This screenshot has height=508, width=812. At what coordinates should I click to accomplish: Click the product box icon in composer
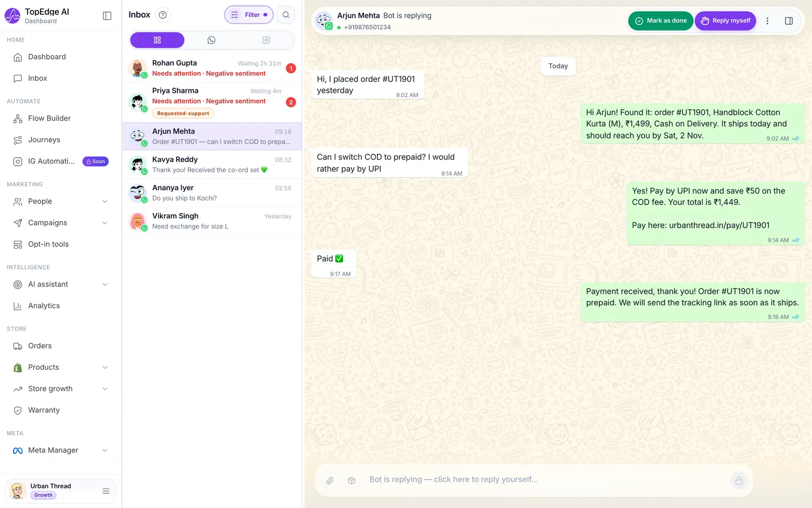pos(351,480)
